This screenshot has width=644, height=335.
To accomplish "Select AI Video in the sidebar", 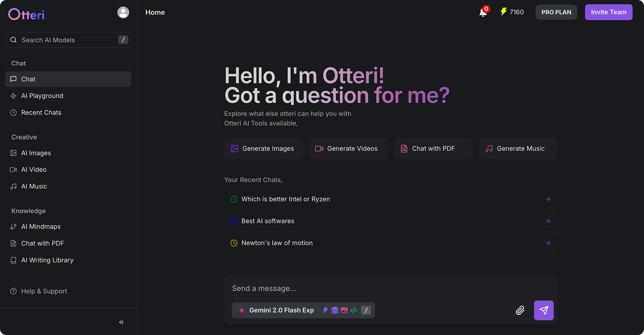I will coord(34,170).
